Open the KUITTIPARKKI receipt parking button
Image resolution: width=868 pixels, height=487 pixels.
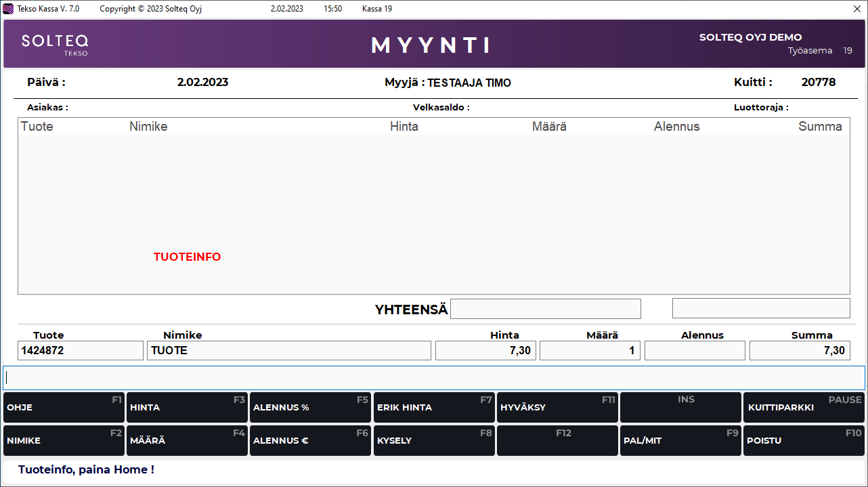804,407
